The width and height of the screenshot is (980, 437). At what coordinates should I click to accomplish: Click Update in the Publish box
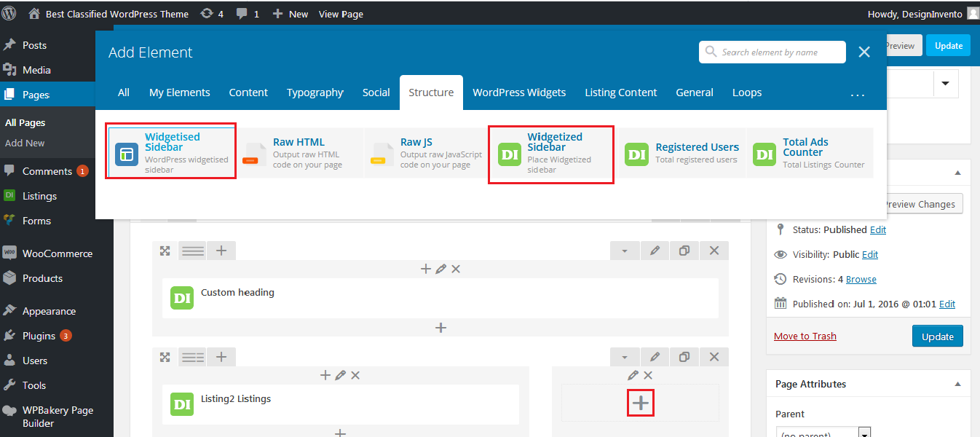(x=938, y=336)
